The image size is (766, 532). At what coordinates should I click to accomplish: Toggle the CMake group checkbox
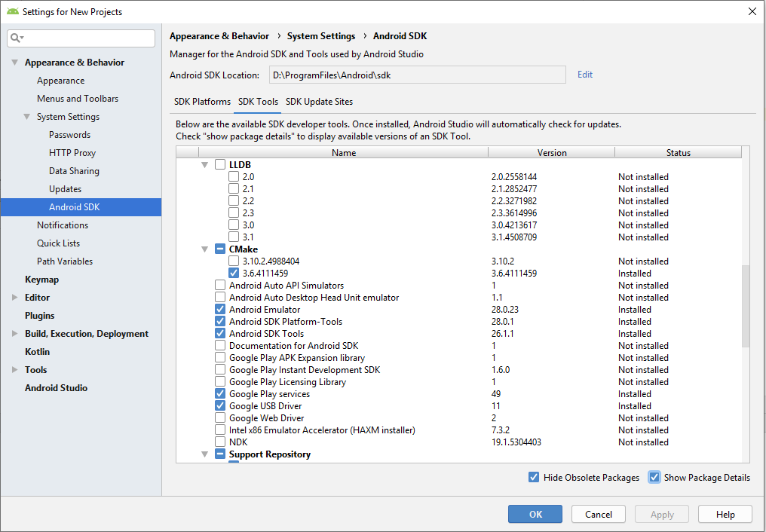[220, 249]
